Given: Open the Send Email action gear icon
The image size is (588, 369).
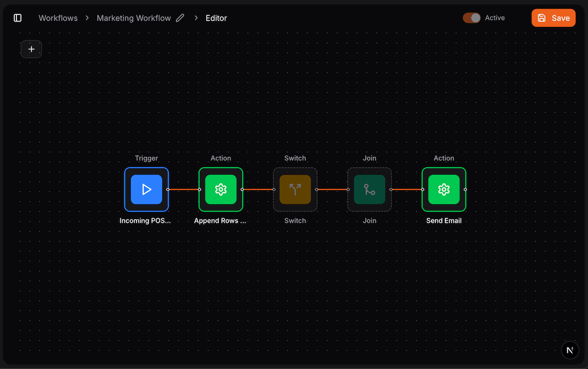Looking at the screenshot, I should [444, 189].
